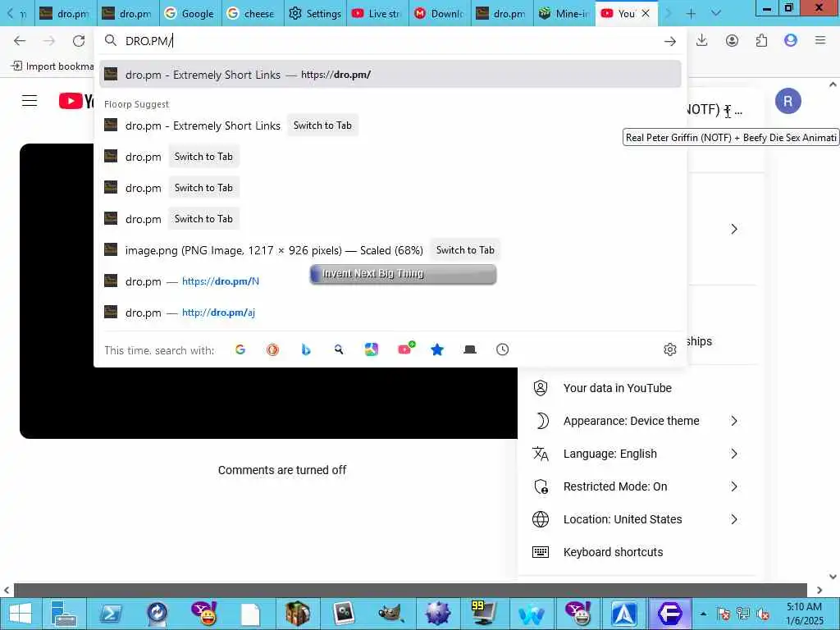
Task: Switch to the Live stream tab
Action: tap(377, 13)
